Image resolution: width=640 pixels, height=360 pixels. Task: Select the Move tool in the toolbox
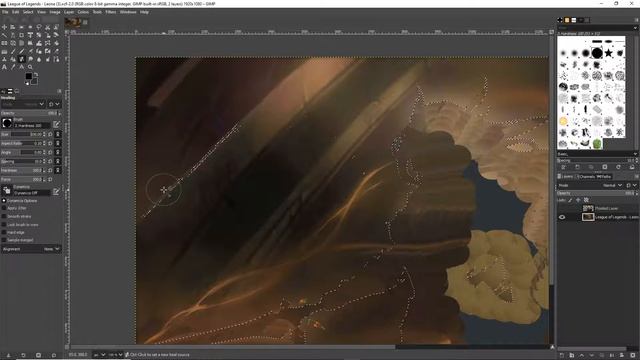(x=4, y=27)
